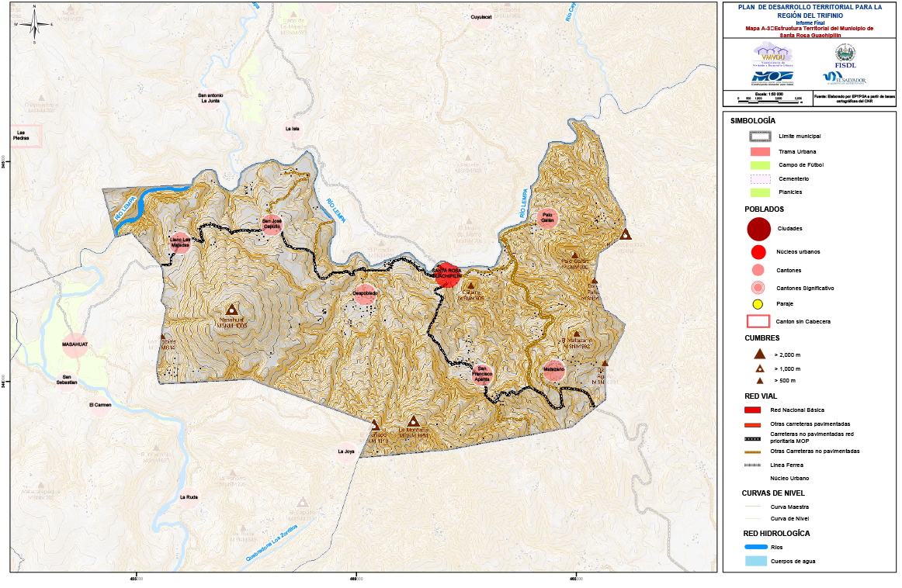902x588 pixels.
Task: Click the FISDL coat of arms logo
Action: pyautogui.click(x=844, y=54)
